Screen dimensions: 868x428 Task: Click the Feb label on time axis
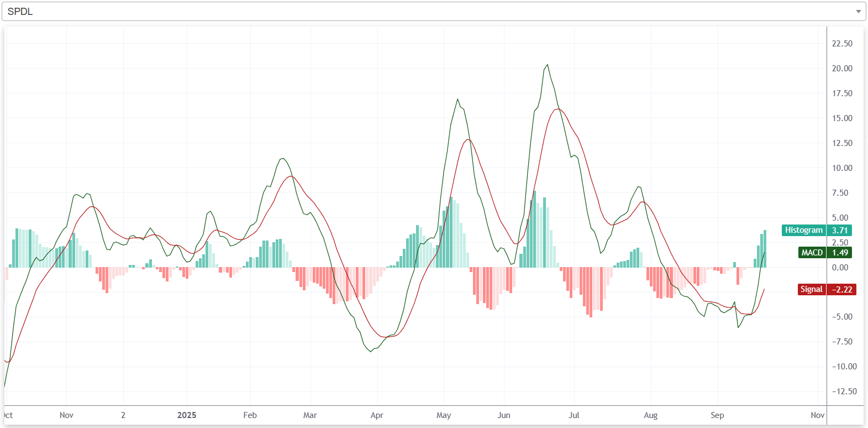pyautogui.click(x=250, y=415)
